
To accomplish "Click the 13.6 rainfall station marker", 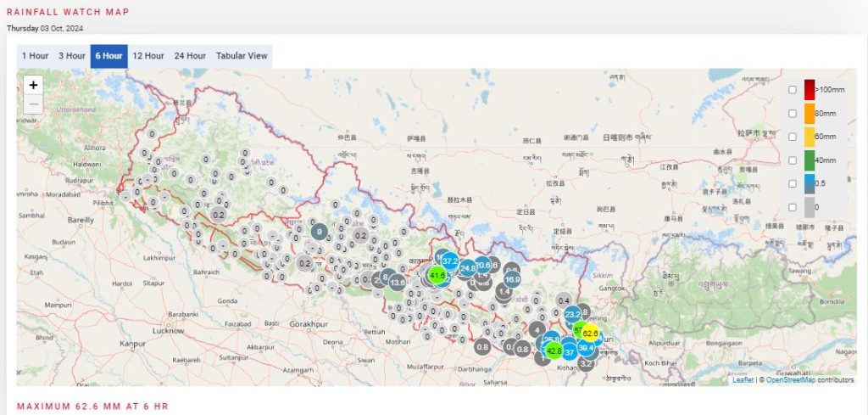I will tap(397, 282).
